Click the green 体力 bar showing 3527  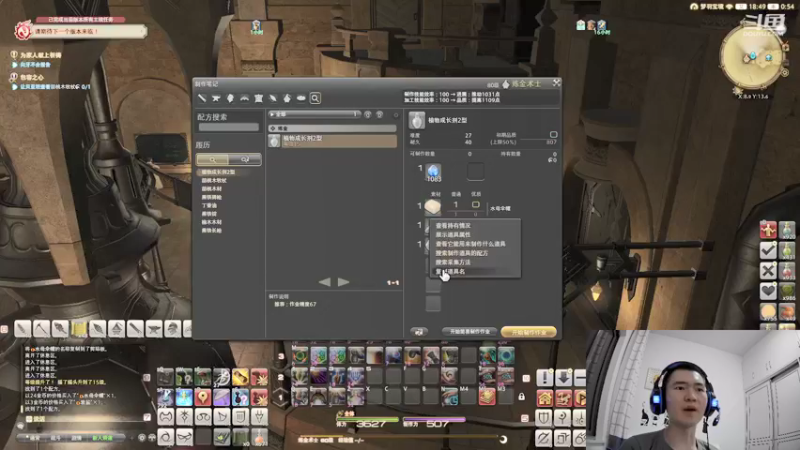(367, 419)
